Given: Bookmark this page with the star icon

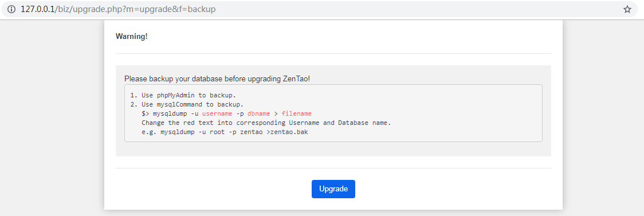Looking at the screenshot, I should pyautogui.click(x=627, y=9).
